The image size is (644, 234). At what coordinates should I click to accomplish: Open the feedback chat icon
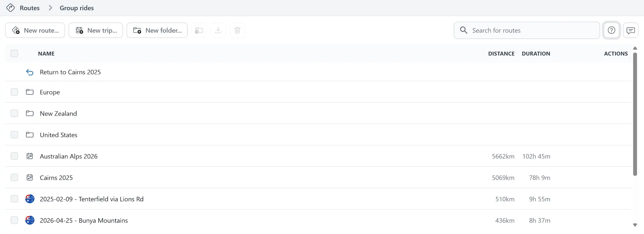click(630, 30)
